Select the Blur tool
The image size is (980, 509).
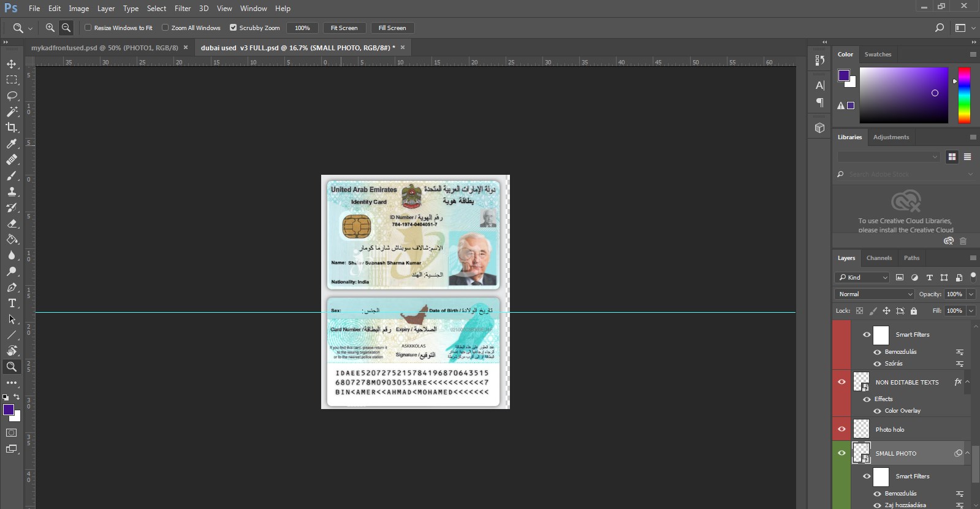pyautogui.click(x=12, y=255)
